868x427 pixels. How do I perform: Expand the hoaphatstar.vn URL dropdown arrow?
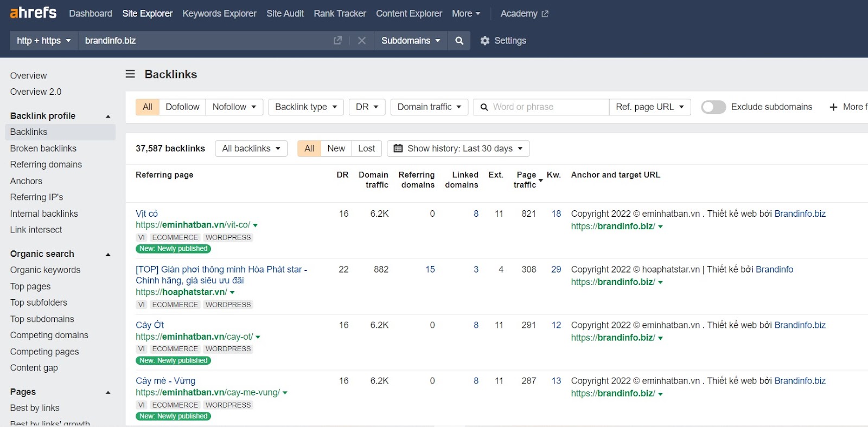pyautogui.click(x=232, y=293)
